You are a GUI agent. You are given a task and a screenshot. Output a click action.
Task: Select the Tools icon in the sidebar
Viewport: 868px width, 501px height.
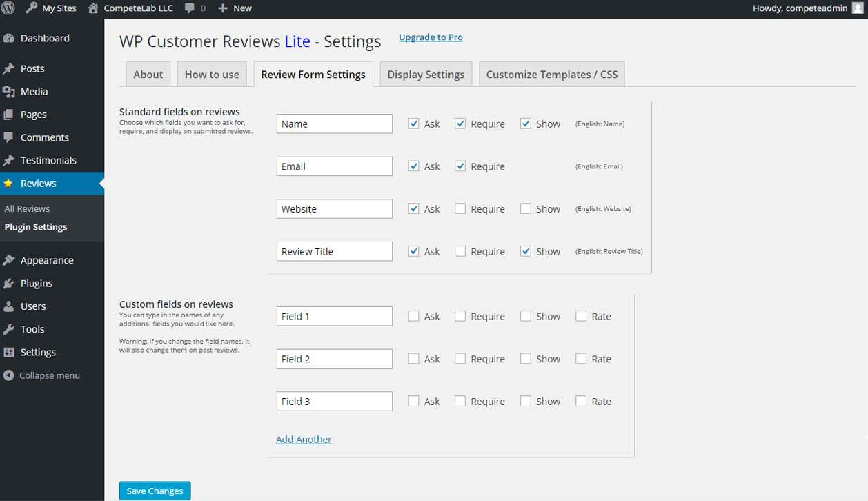pyautogui.click(x=9, y=329)
